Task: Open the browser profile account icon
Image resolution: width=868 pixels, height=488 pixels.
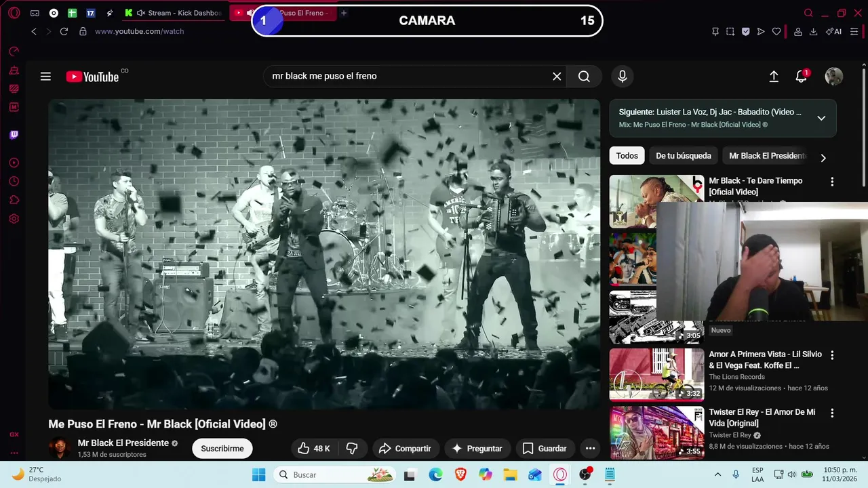Action: click(798, 31)
